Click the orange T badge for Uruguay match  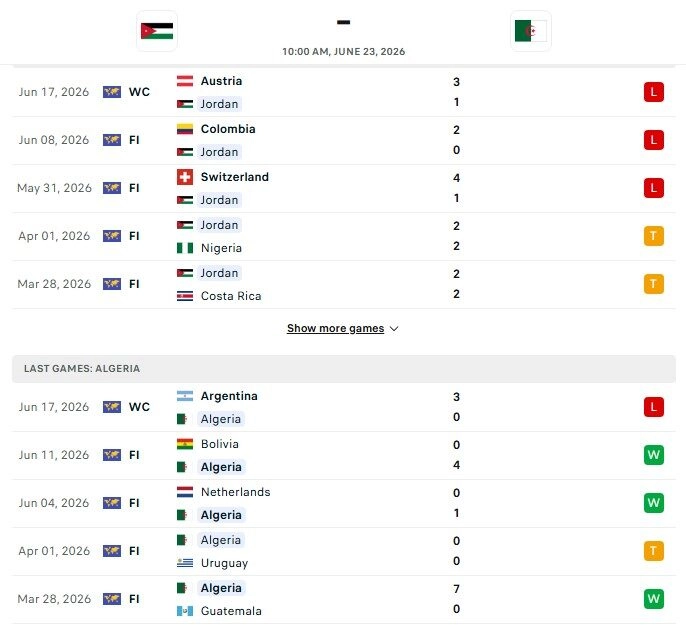[654, 551]
